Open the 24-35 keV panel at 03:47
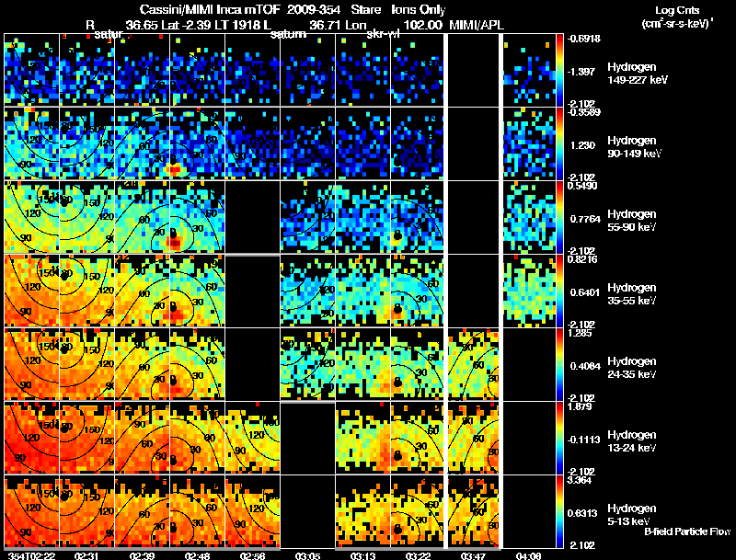 473,364
